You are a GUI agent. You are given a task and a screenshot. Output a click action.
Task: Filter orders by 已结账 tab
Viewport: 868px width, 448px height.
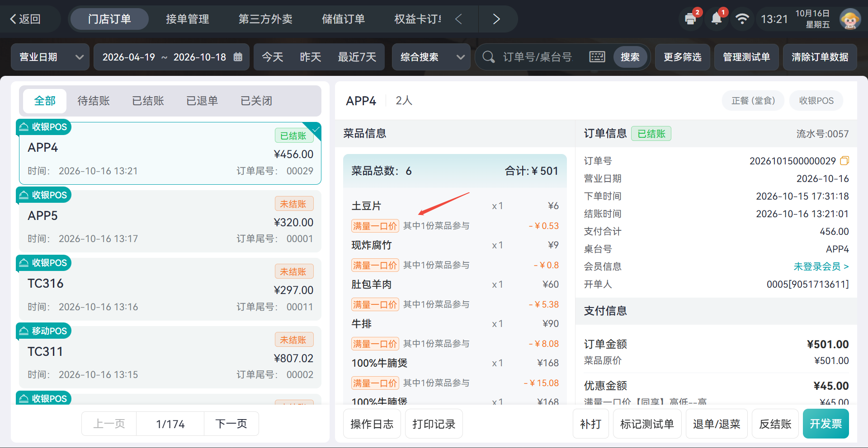click(x=148, y=101)
